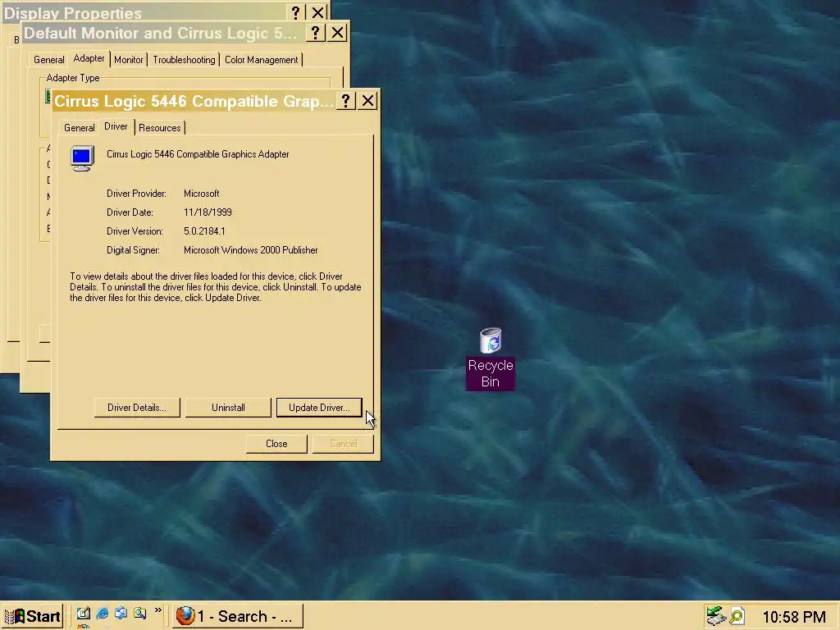Click the monitor icon in the adapter dialog
The width and height of the screenshot is (840, 630).
coord(83,158)
